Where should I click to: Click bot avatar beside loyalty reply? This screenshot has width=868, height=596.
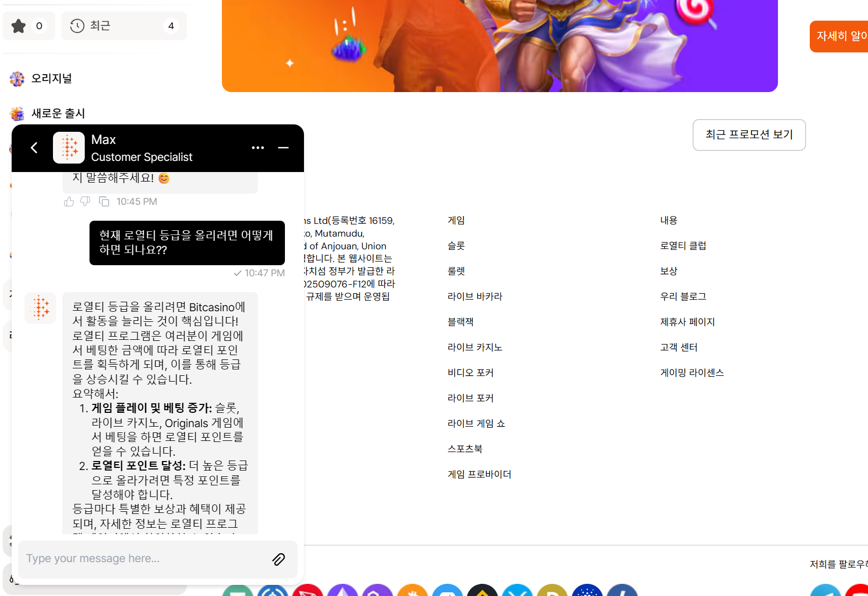pyautogui.click(x=40, y=308)
